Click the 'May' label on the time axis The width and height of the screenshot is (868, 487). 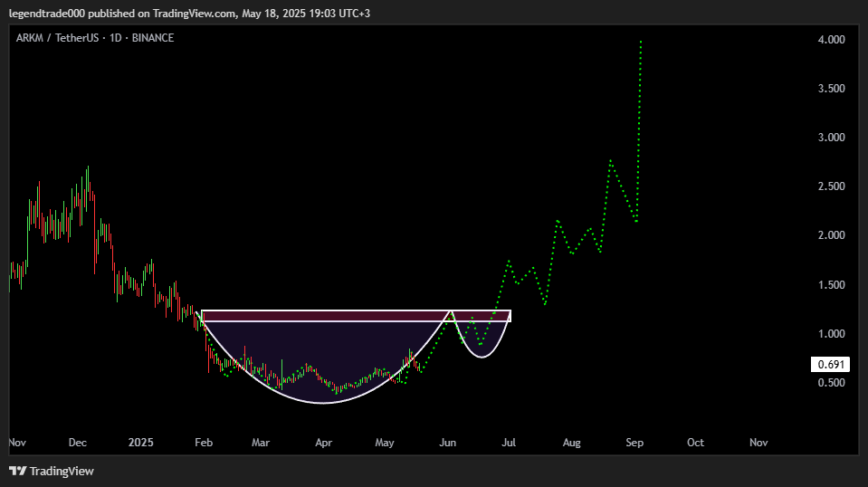pyautogui.click(x=384, y=442)
